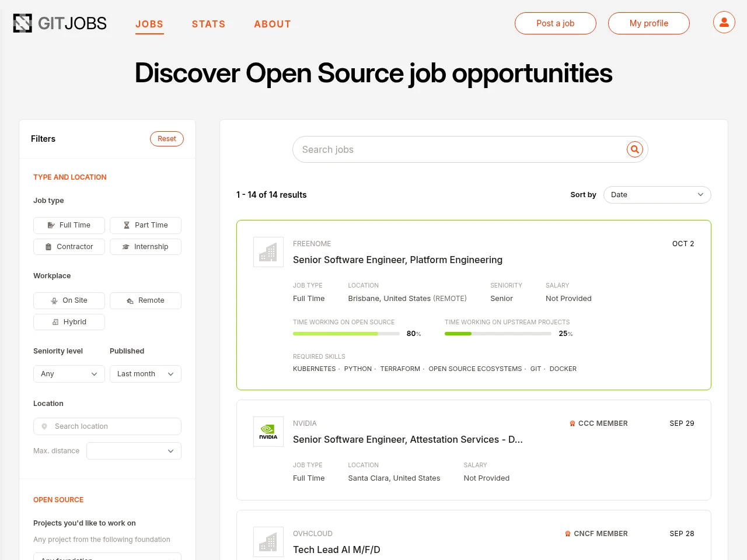Click the Post a job button
This screenshot has height=560, width=747.
556,23
